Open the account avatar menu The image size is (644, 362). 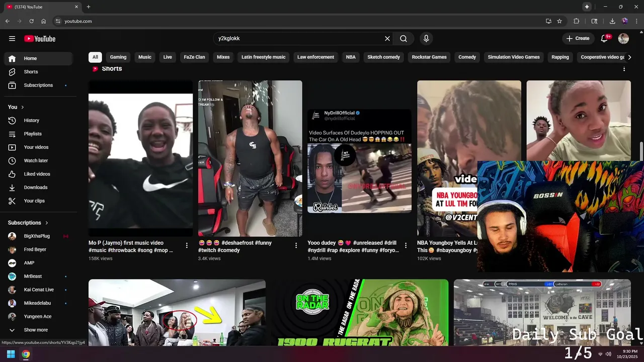coord(623,39)
